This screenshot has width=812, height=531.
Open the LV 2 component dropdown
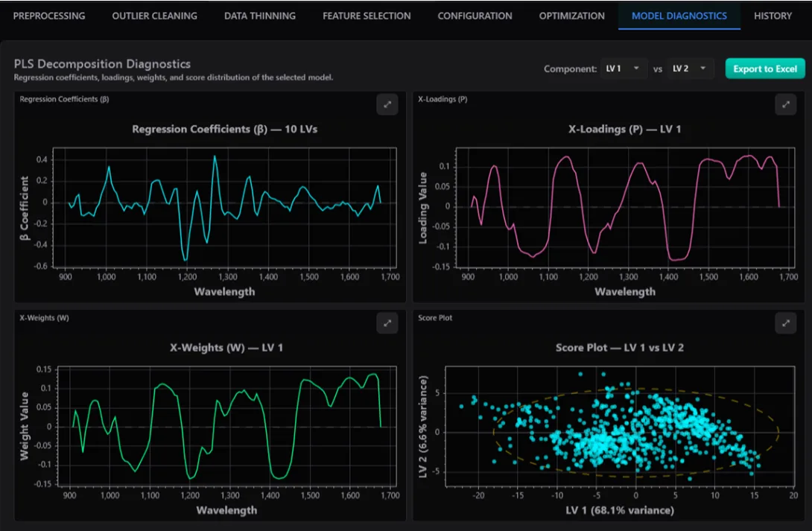tap(690, 69)
